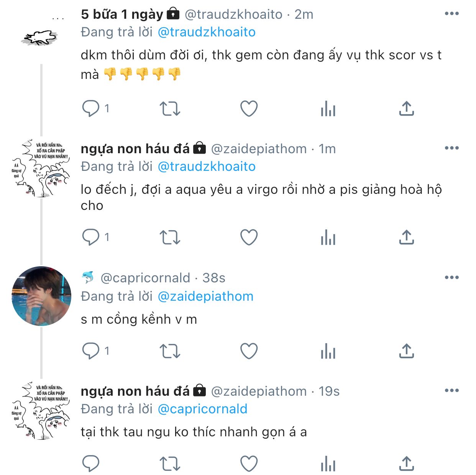Like the "lo đếch j" tweet

click(x=249, y=237)
